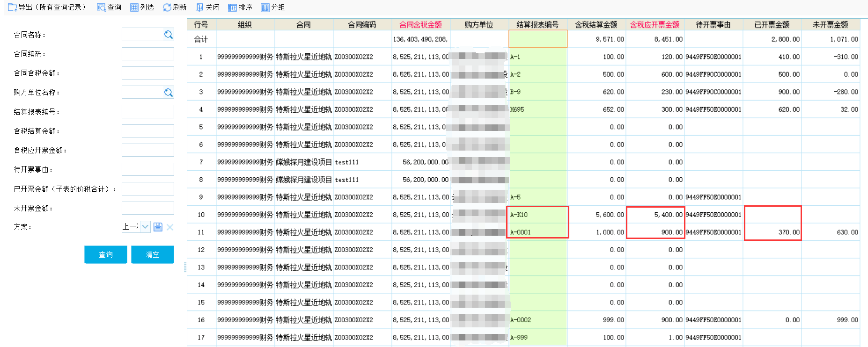Click the 5,600.00 settlement amount cell
The width and height of the screenshot is (868, 347).
[596, 215]
